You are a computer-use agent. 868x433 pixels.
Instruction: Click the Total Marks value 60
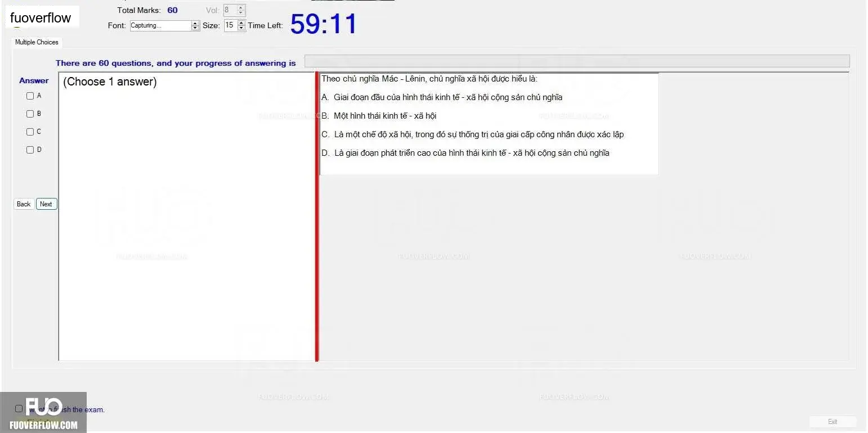click(172, 10)
